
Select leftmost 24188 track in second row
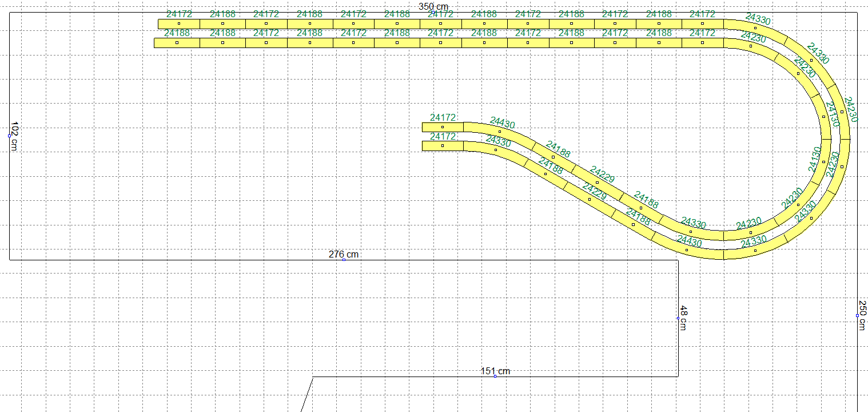(x=177, y=42)
